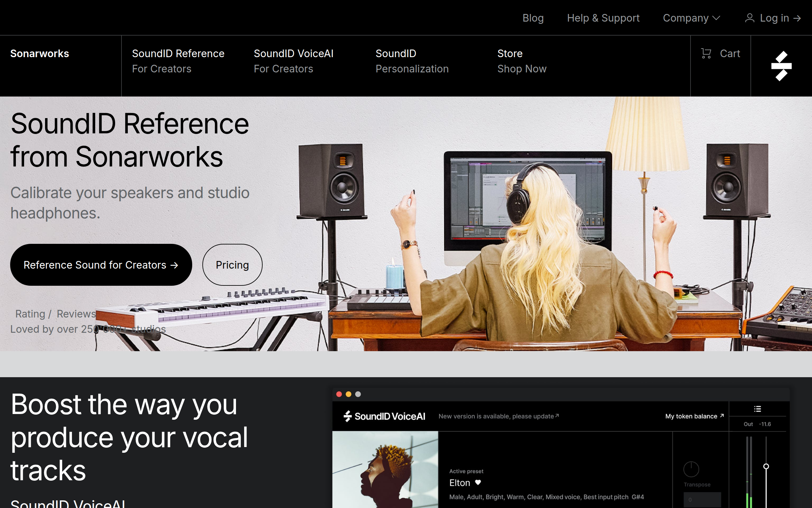Click Reference Sound for Creators button
Image resolution: width=812 pixels, height=508 pixels.
(x=101, y=265)
